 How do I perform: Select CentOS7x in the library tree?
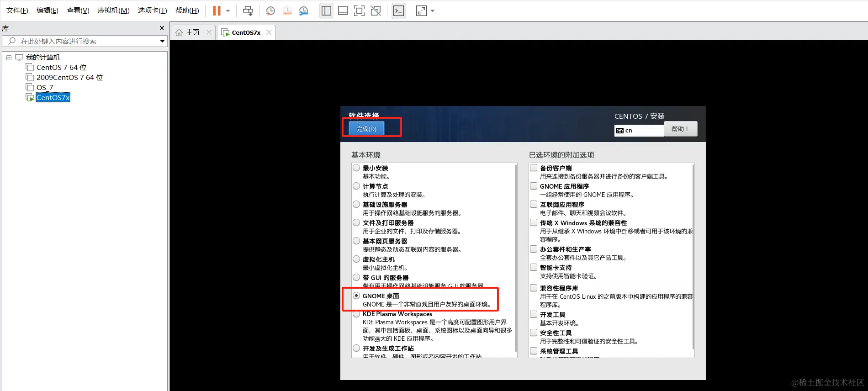[53, 98]
